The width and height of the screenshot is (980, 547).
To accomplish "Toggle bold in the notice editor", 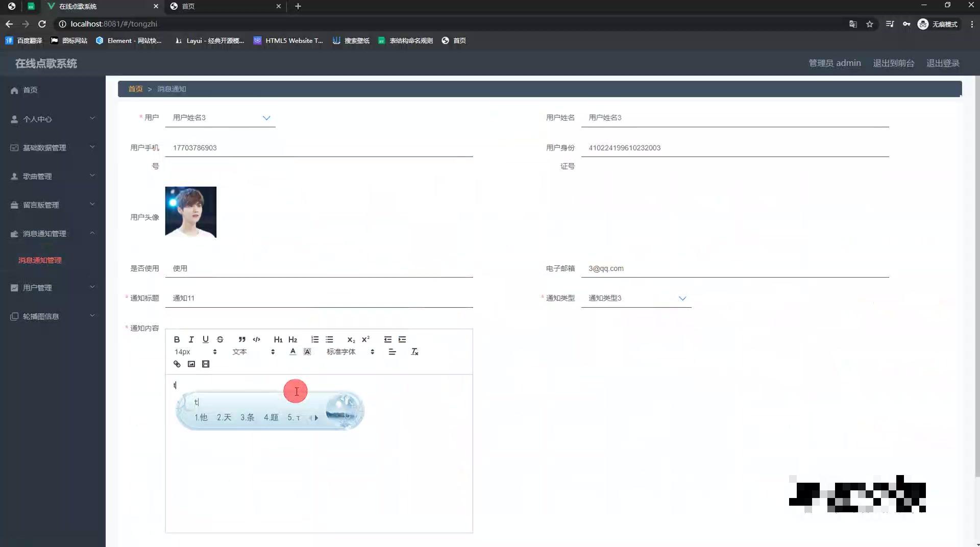I will point(177,339).
